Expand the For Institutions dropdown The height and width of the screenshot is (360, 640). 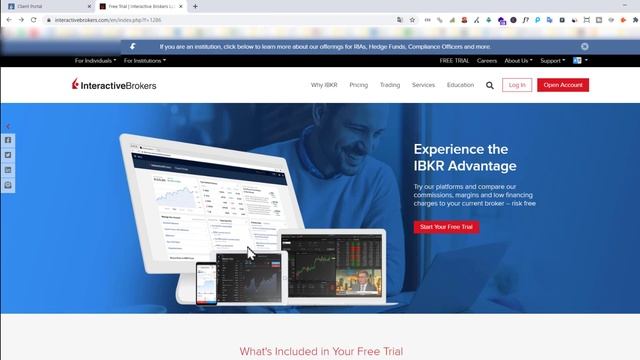145,60
